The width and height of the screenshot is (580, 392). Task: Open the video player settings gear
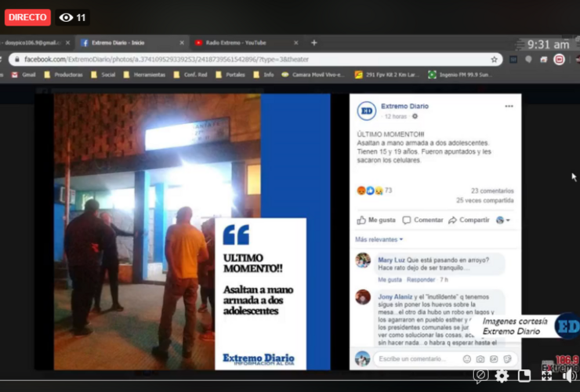(502, 376)
